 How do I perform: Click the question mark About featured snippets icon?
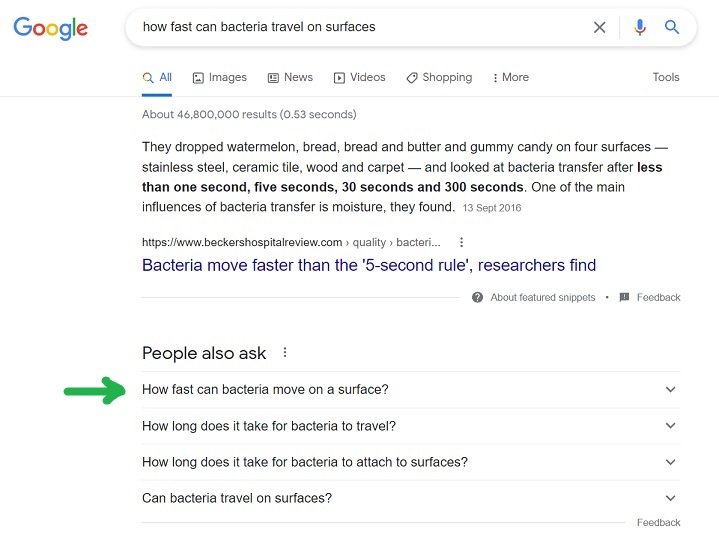click(477, 297)
